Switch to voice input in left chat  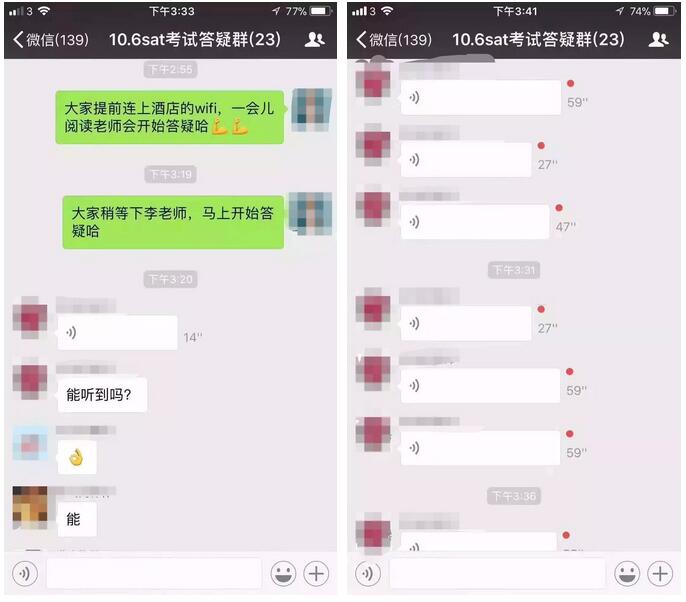coord(25,573)
